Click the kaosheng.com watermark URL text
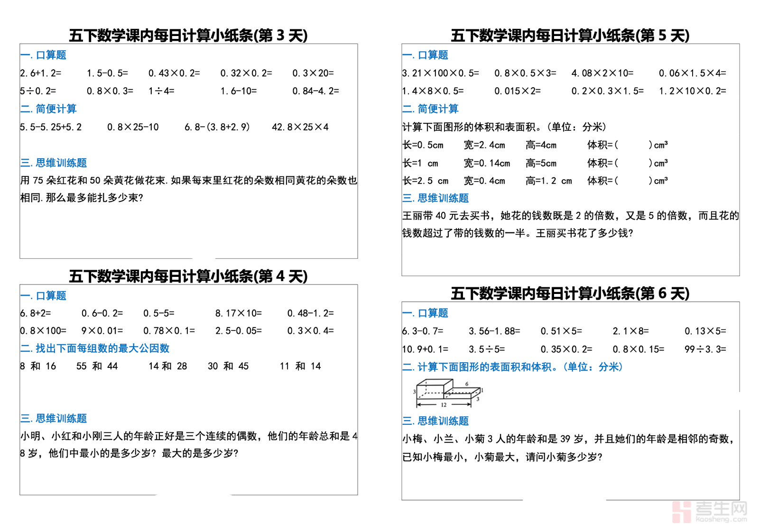 721,520
